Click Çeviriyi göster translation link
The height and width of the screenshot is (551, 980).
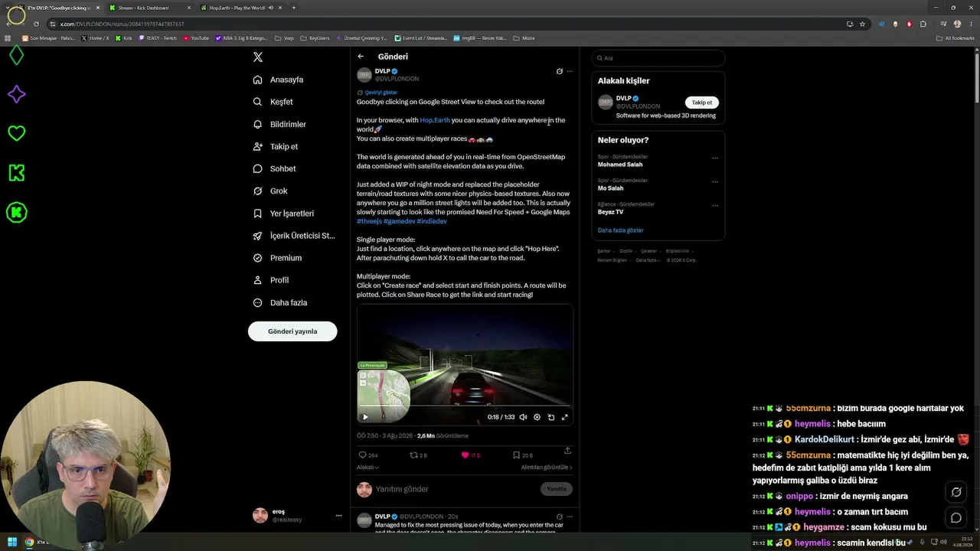377,93
